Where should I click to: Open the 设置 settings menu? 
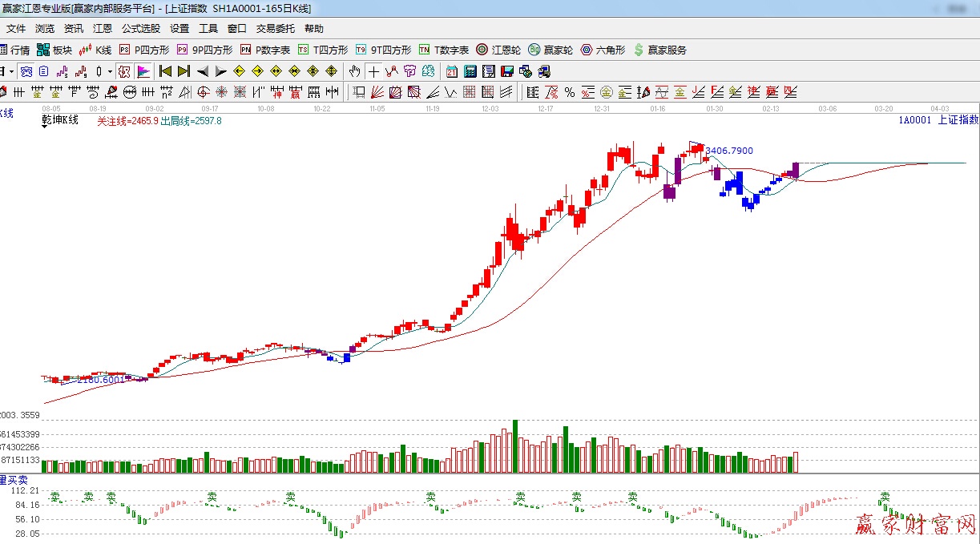click(179, 28)
